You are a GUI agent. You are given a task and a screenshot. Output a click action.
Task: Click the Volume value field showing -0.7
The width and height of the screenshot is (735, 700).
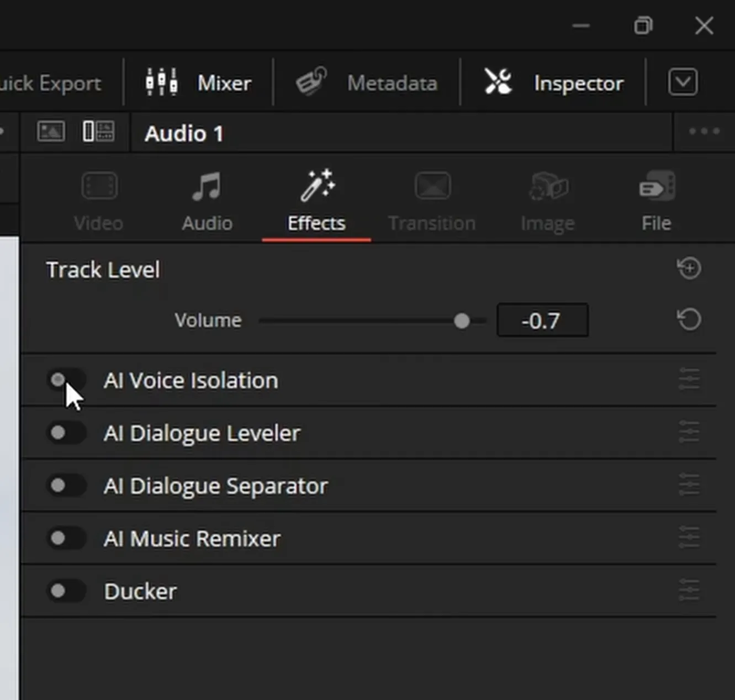click(542, 320)
